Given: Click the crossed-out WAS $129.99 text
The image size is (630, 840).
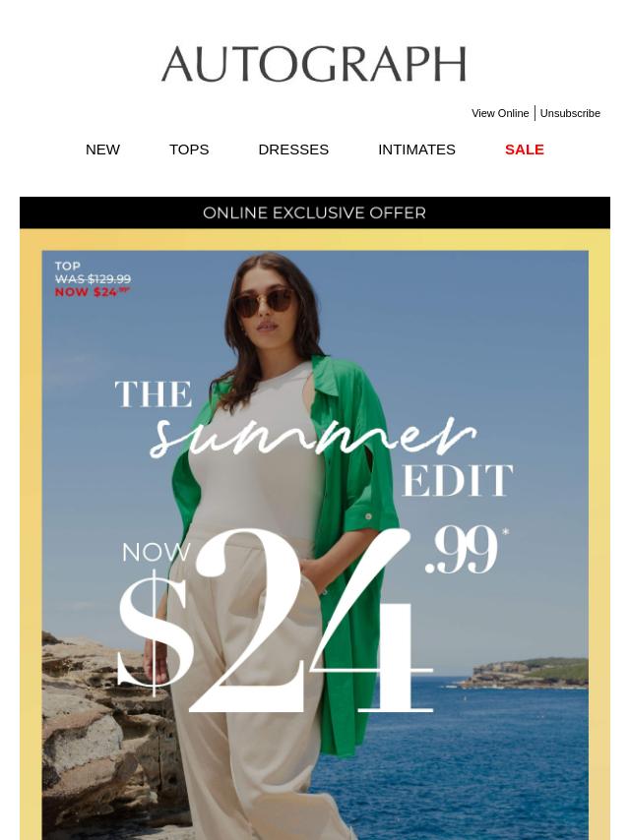Looking at the screenshot, I should coord(93,279).
